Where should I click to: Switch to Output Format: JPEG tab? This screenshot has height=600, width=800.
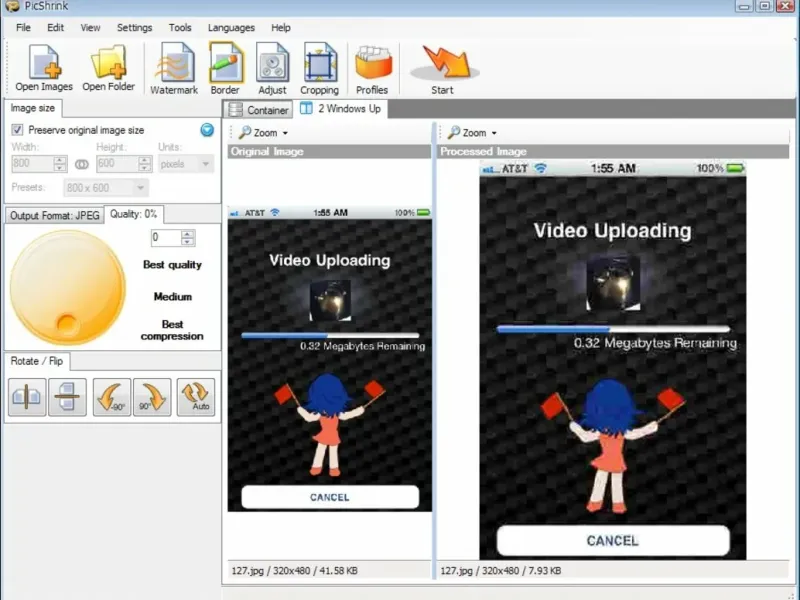[55, 215]
